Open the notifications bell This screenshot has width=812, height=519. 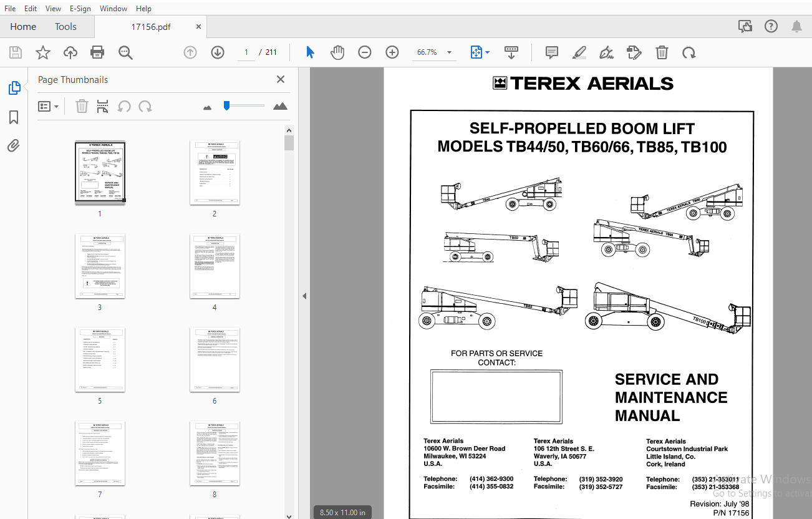pos(797,26)
